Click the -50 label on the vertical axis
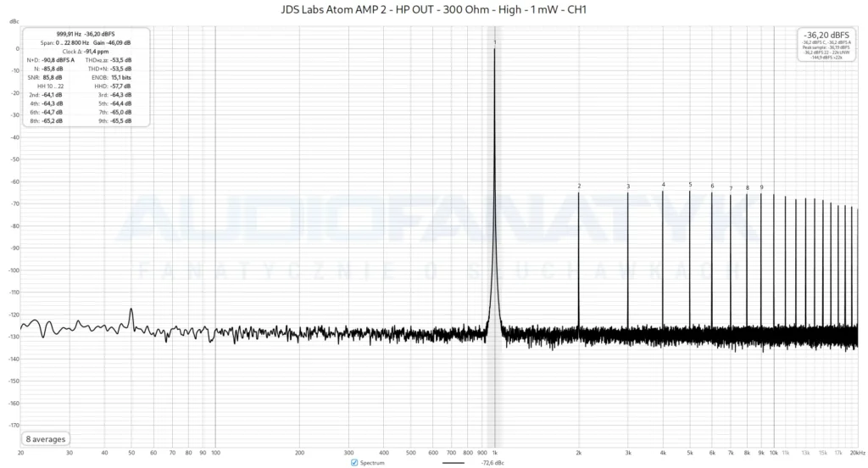868x468 pixels. pyautogui.click(x=15, y=159)
